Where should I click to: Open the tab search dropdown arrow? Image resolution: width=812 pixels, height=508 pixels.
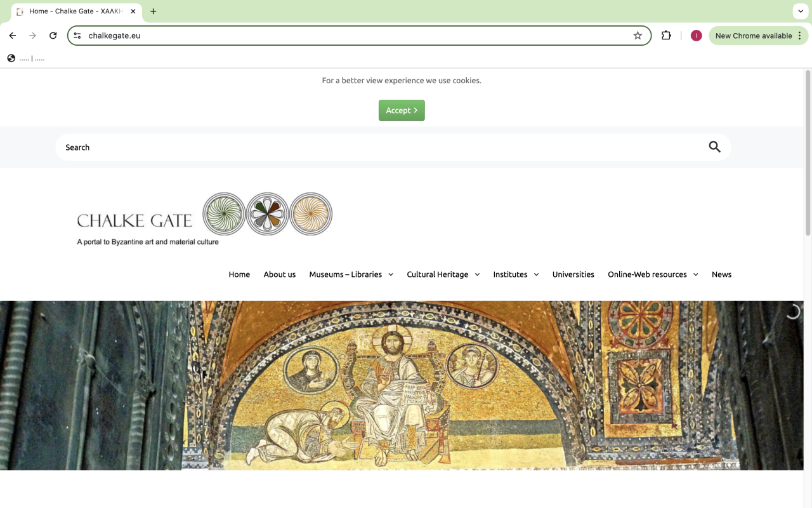(x=801, y=11)
